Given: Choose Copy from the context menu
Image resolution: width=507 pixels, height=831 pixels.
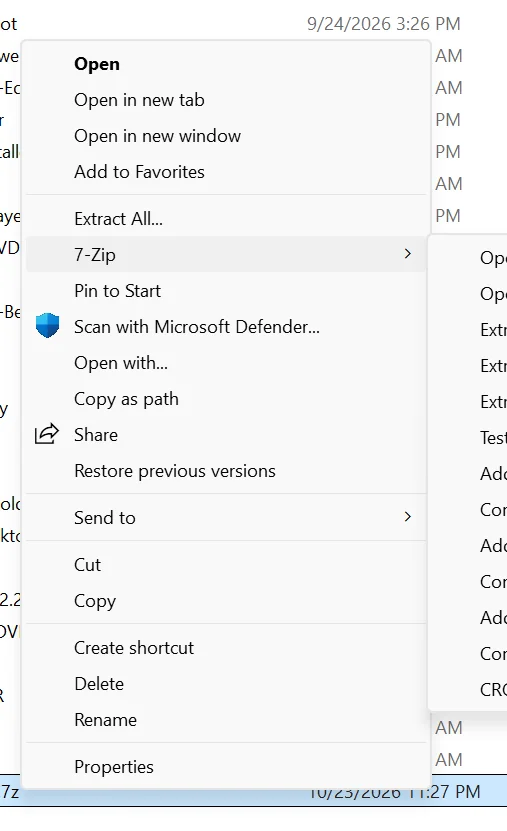Looking at the screenshot, I should tap(226, 601).
